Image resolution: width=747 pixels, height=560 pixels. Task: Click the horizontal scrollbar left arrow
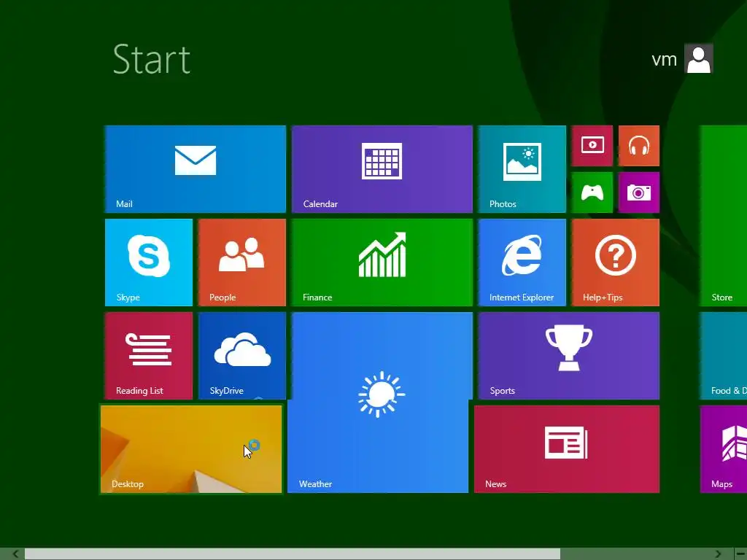(16, 554)
